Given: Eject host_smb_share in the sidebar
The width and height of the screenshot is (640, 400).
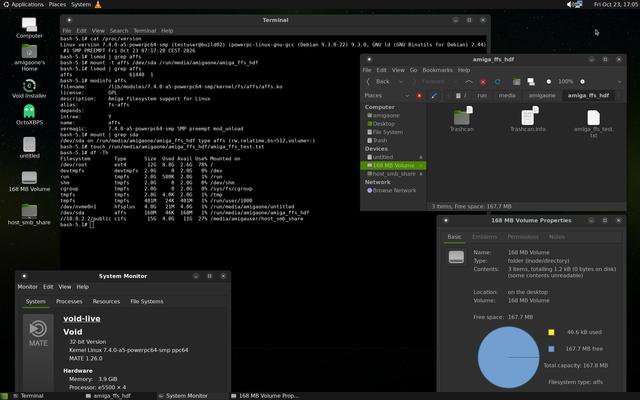Looking at the screenshot, I should [x=421, y=174].
